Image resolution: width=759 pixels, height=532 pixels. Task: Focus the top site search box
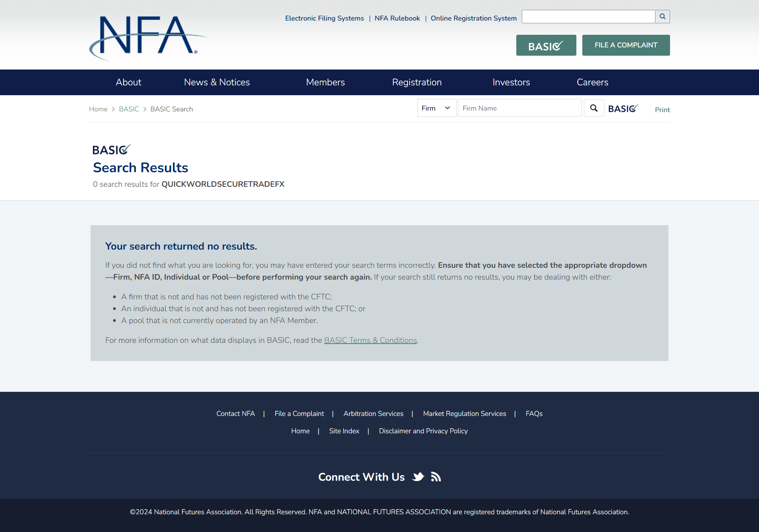point(588,17)
